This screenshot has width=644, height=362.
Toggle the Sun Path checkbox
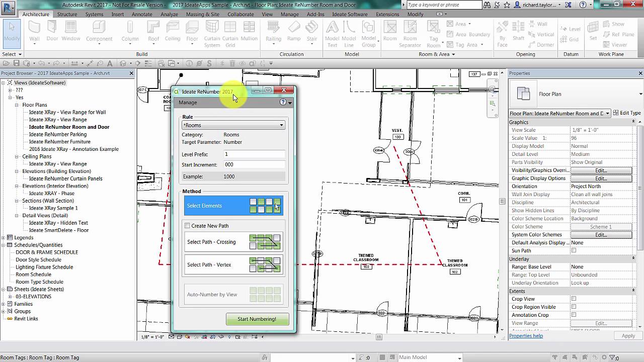coord(574,250)
